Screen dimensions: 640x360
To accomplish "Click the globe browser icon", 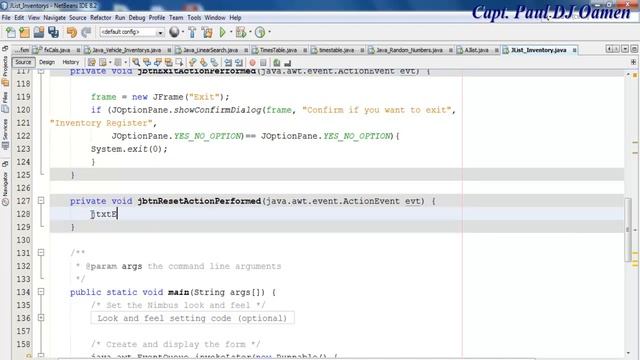I will [x=174, y=32].
